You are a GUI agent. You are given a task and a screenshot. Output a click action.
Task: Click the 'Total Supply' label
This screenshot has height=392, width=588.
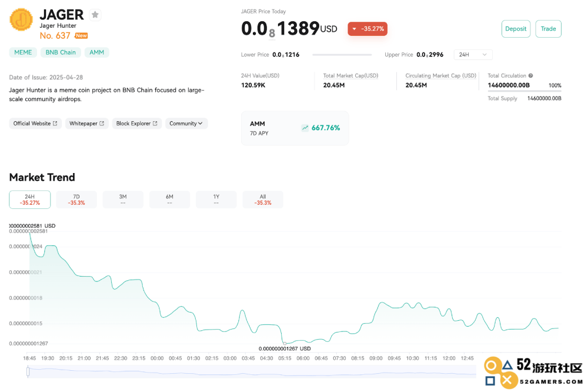point(502,98)
